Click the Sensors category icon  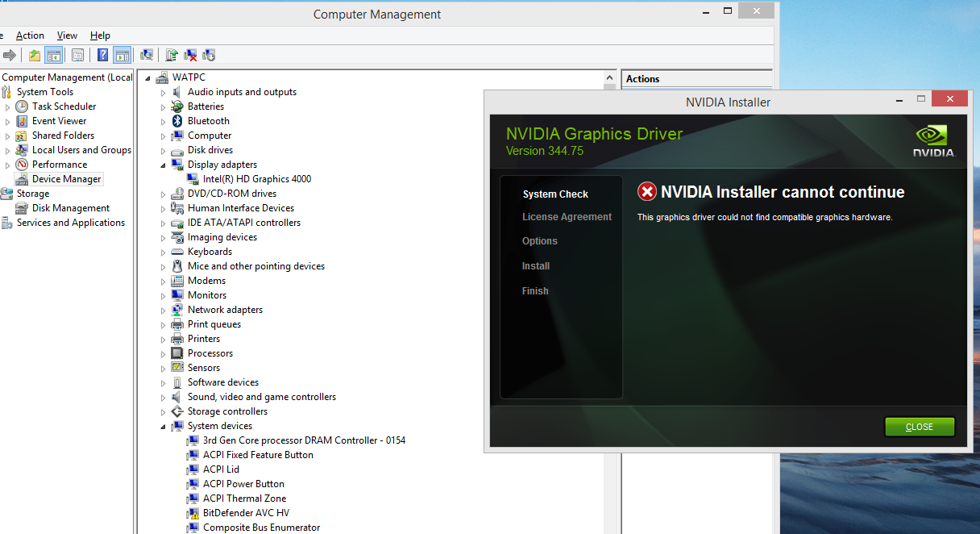point(177,368)
